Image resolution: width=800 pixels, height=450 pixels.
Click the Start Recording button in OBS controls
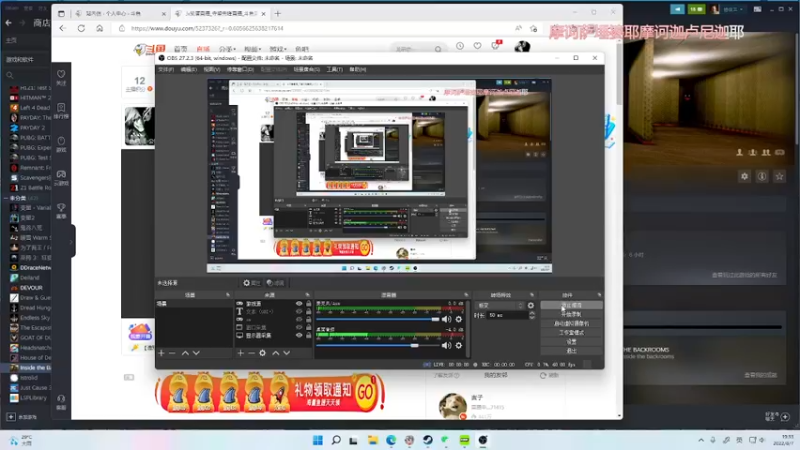coord(571,314)
